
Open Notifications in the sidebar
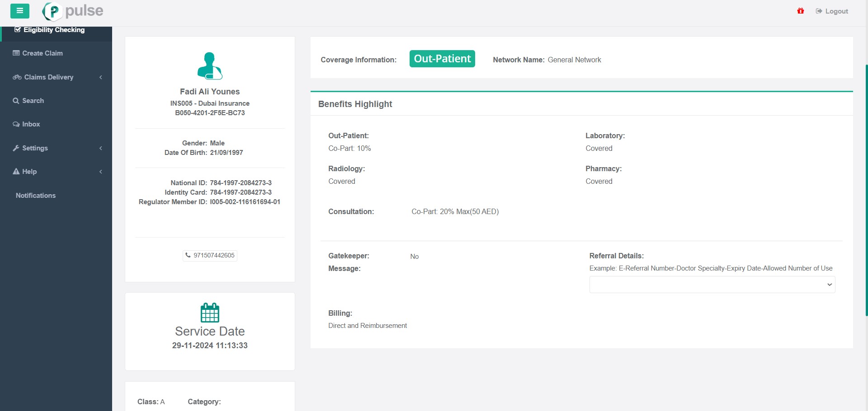tap(36, 196)
